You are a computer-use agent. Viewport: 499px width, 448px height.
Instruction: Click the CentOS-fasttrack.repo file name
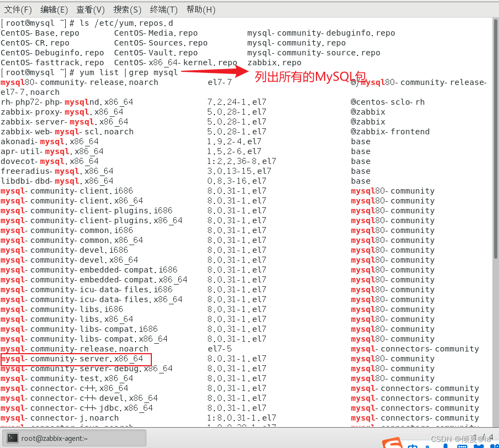point(52,63)
